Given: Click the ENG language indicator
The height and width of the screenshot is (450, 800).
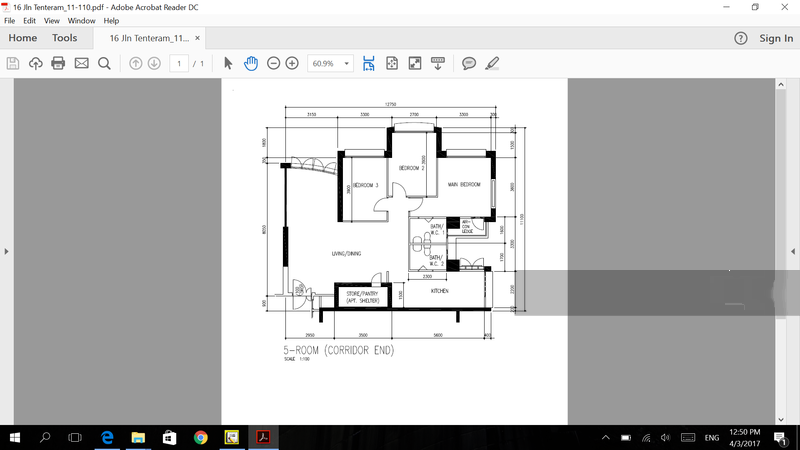Looking at the screenshot, I should click(x=712, y=438).
